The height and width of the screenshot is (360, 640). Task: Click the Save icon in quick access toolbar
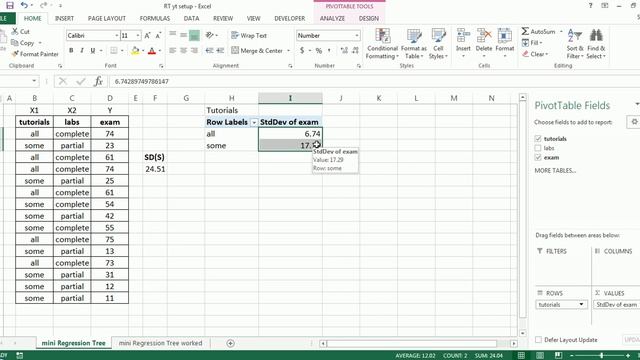pyautogui.click(x=9, y=6)
